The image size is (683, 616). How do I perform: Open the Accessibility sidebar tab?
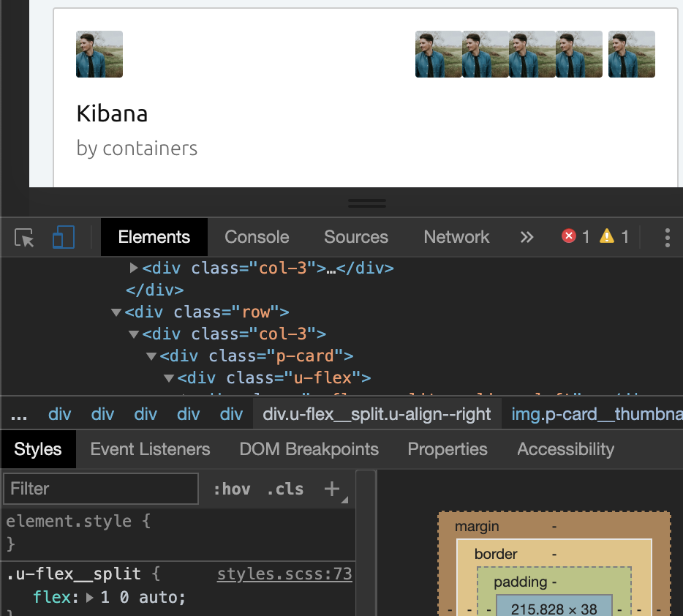(565, 448)
